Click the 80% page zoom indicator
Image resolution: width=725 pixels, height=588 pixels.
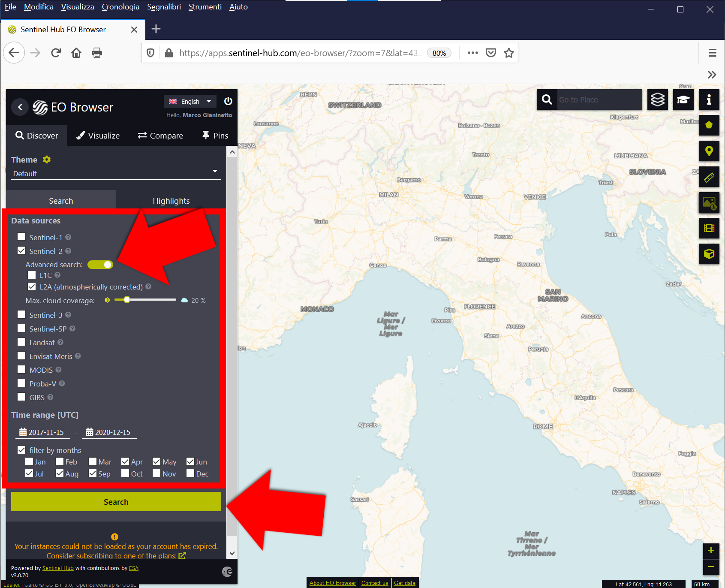click(x=439, y=53)
